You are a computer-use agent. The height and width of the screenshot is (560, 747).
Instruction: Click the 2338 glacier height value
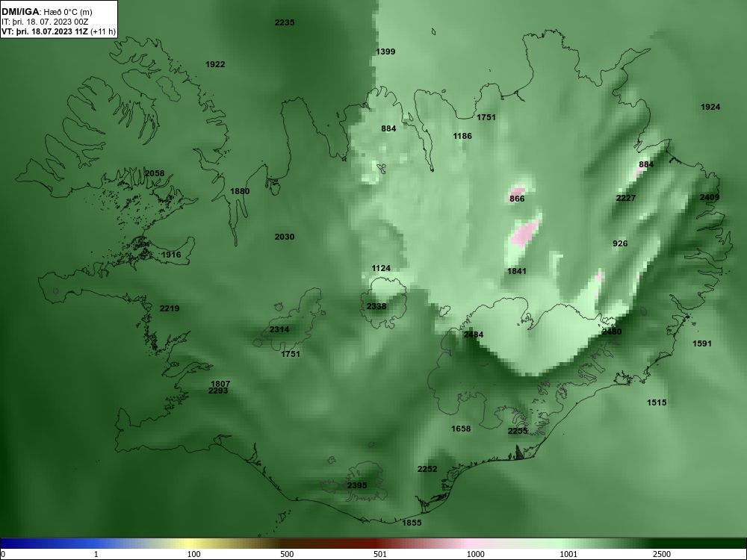[x=376, y=306]
